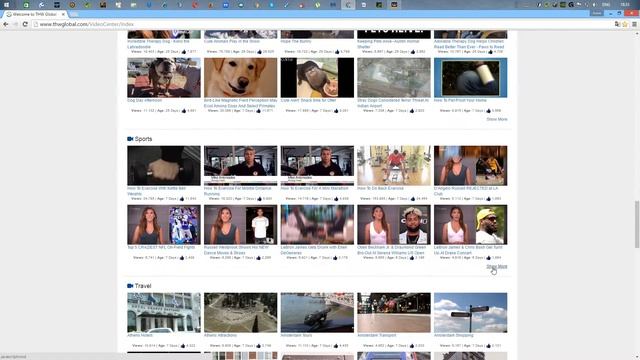Open the Amsterdam Shopping signpost thumbnail

pos(471,313)
